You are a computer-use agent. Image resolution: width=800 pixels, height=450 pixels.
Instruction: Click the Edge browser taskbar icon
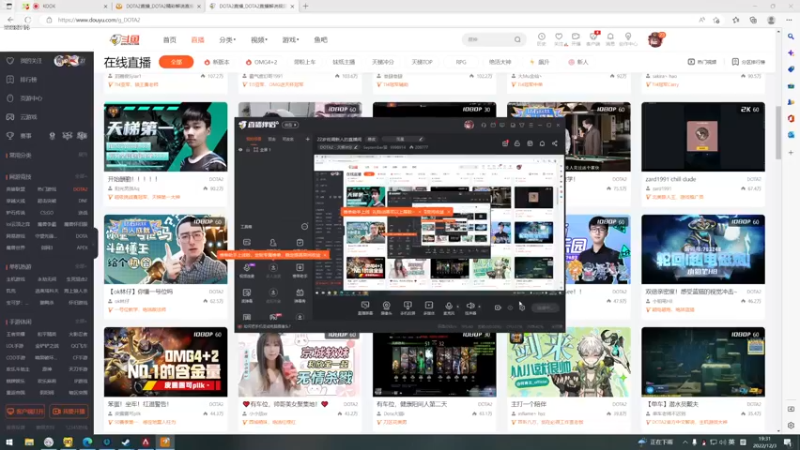pos(87,442)
